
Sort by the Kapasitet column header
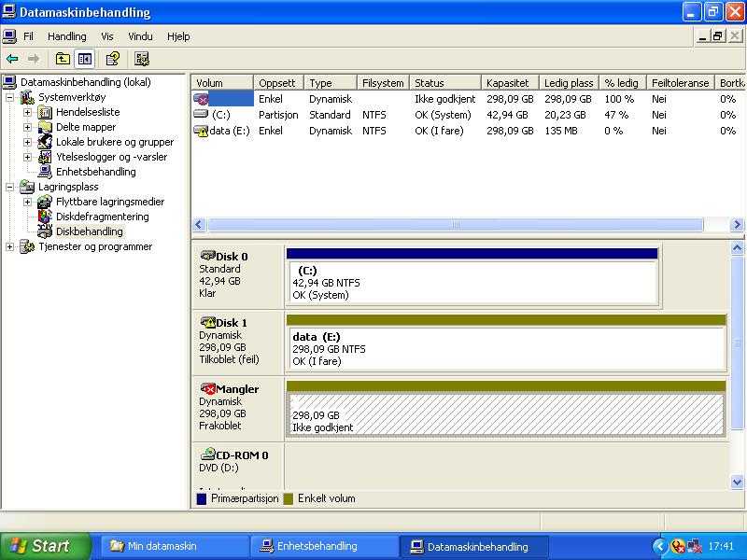click(510, 83)
